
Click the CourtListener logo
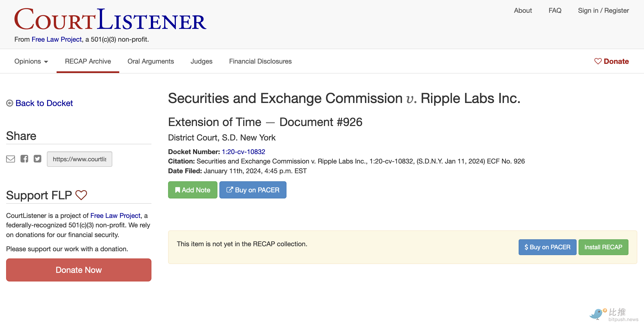(110, 19)
